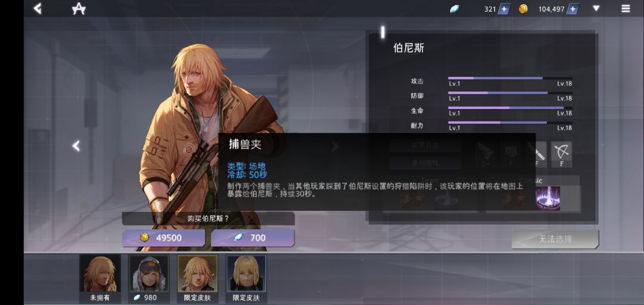Tap the back arrow icon top-left
This screenshot has width=644, height=305.
pos(38,8)
